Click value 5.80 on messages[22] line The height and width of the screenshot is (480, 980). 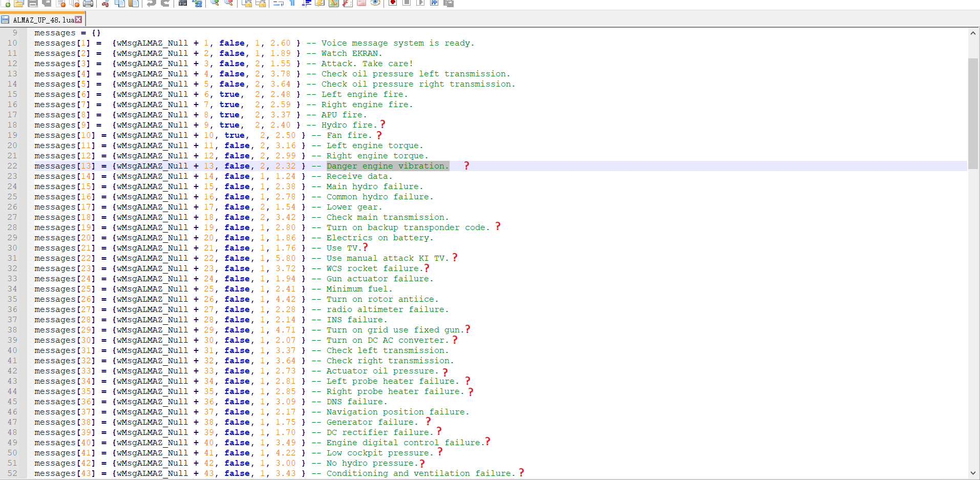(286, 258)
